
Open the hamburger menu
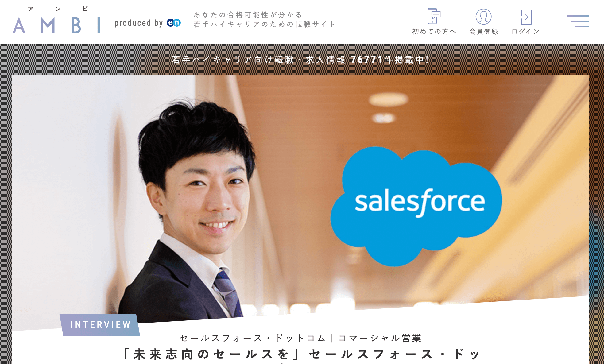[578, 21]
